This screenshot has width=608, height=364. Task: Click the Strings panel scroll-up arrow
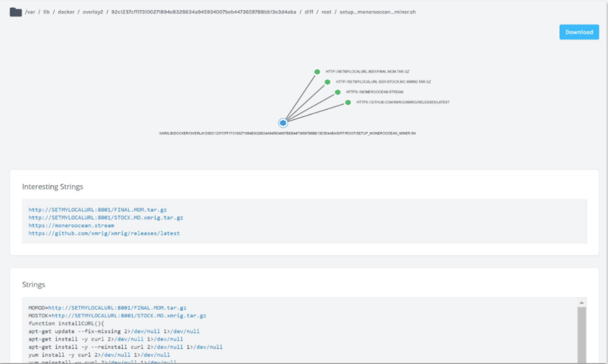581,303
